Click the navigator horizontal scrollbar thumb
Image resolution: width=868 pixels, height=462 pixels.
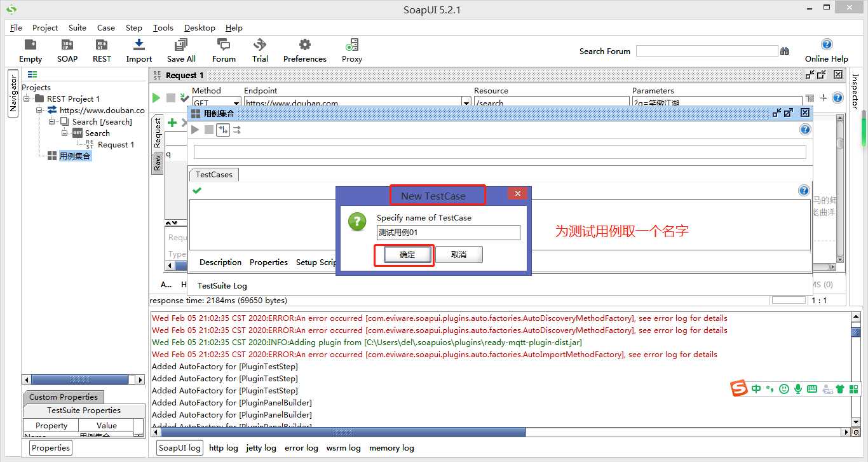click(x=80, y=379)
